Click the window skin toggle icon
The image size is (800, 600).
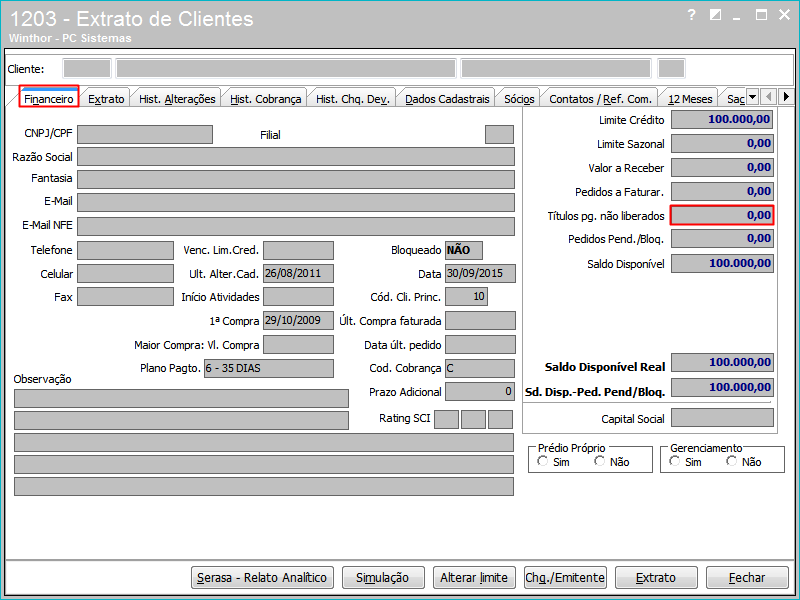715,15
